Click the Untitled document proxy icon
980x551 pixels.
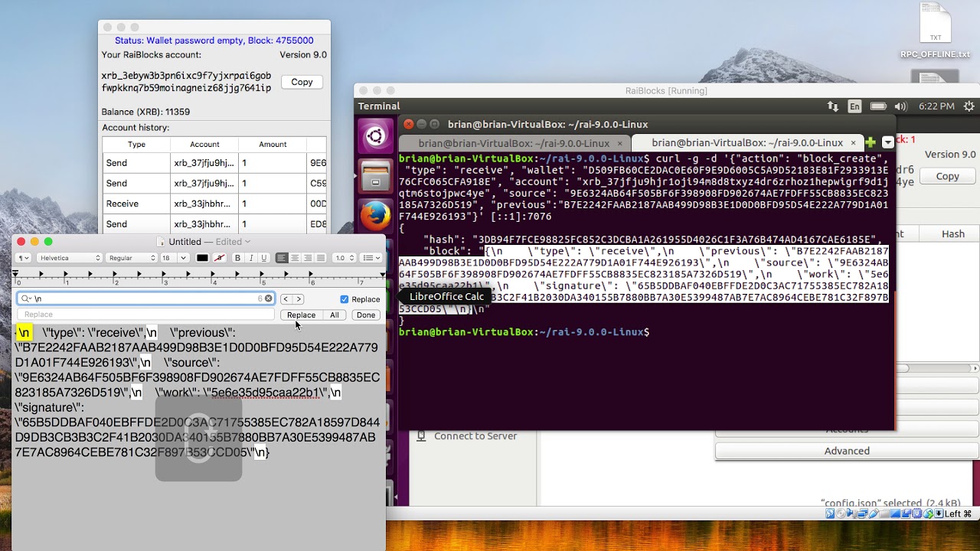click(161, 242)
